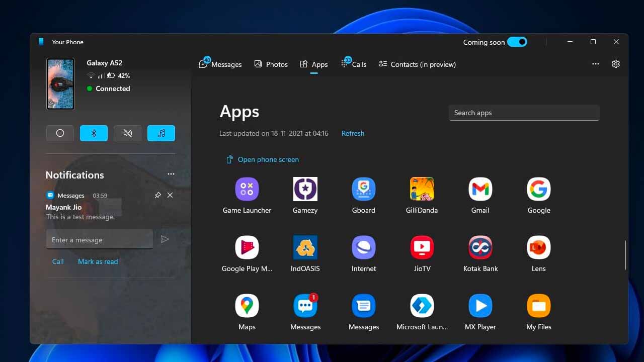The width and height of the screenshot is (644, 362).
Task: Click the Galaxy A52 device name
Action: pos(104,63)
